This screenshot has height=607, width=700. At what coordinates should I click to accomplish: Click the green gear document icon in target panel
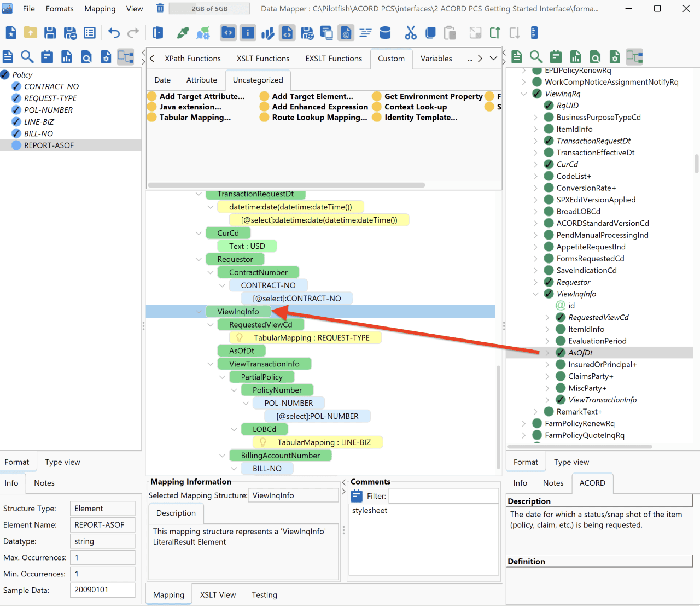tap(615, 57)
